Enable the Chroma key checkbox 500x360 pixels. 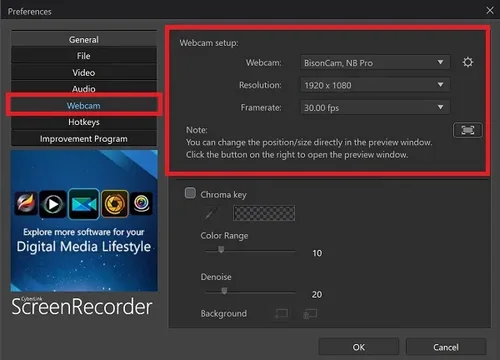pyautogui.click(x=190, y=193)
